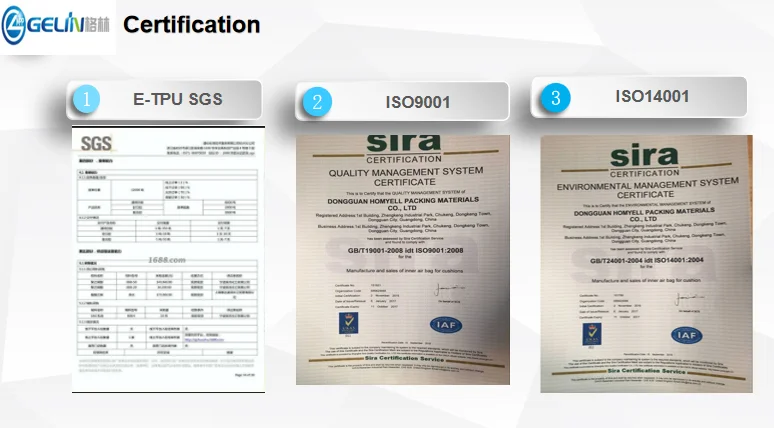This screenshot has width=774, height=428.
Task: Select the ISO14001 label
Action: tap(652, 96)
